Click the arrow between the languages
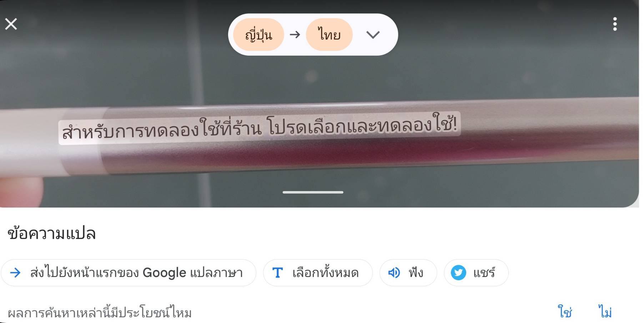 click(295, 35)
